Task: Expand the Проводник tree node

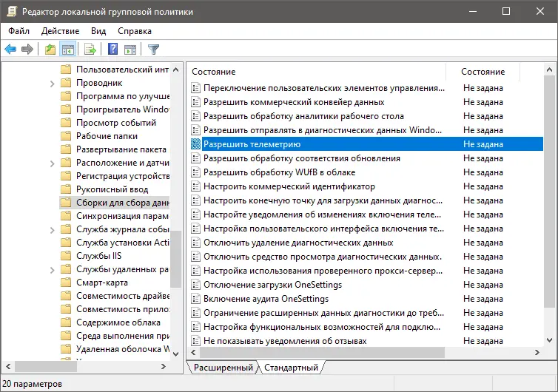Action: point(53,84)
